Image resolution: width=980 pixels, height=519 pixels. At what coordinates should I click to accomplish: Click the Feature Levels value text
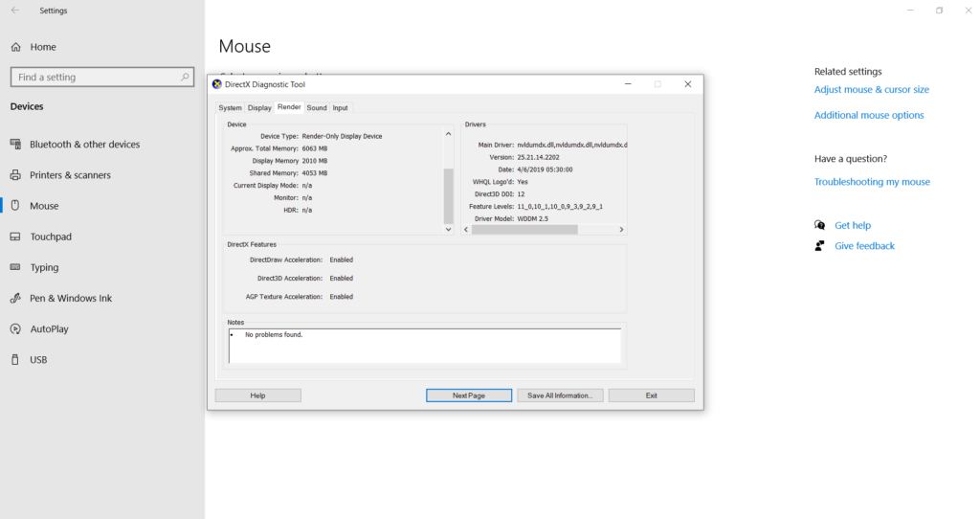[x=560, y=206]
